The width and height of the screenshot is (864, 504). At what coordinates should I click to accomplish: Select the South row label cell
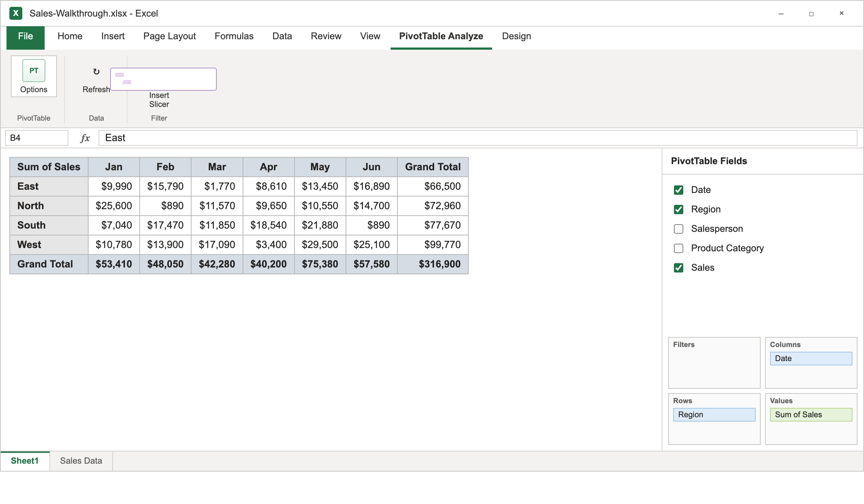pos(49,225)
